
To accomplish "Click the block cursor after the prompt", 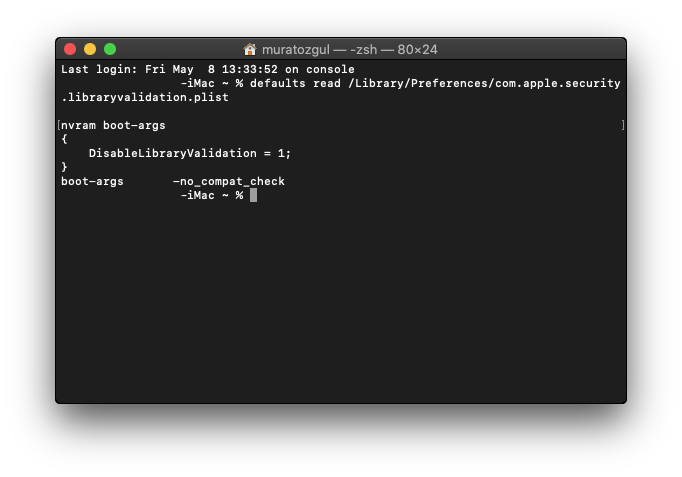I will pyautogui.click(x=254, y=196).
